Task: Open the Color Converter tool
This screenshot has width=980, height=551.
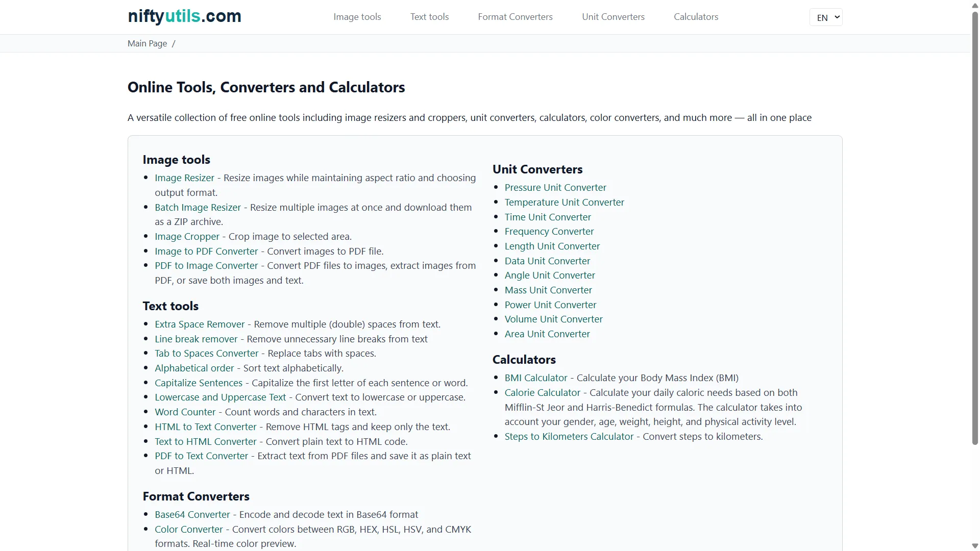Action: tap(188, 529)
